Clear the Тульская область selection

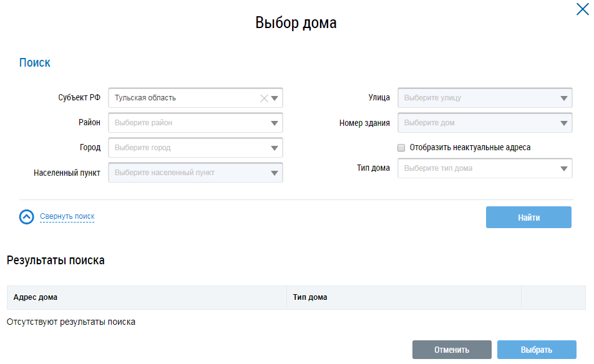(x=263, y=98)
